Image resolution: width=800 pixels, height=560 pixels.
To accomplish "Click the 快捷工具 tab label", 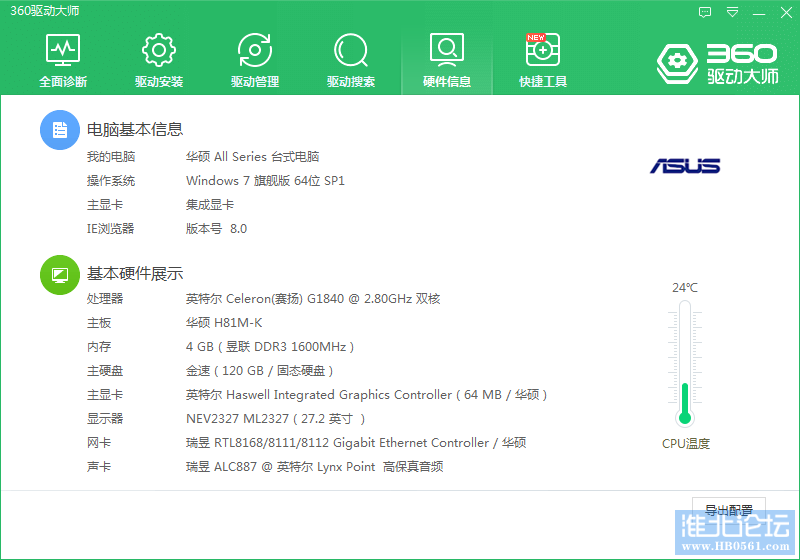I will (x=543, y=82).
